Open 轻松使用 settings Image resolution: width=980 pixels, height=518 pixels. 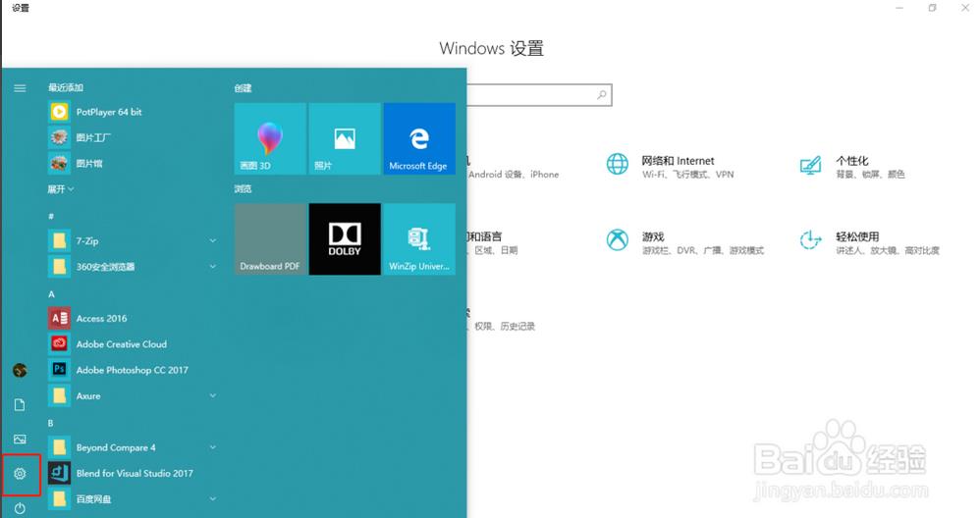(869, 242)
